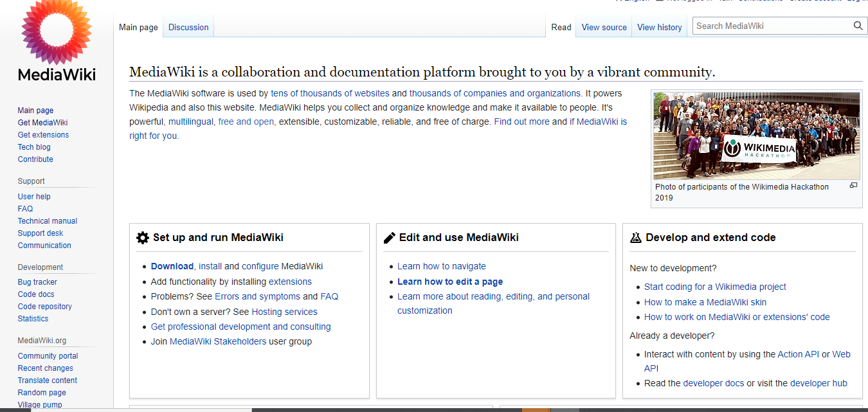Open the multilingual link in intro
Viewport: 868px width, 412px height.
(191, 121)
